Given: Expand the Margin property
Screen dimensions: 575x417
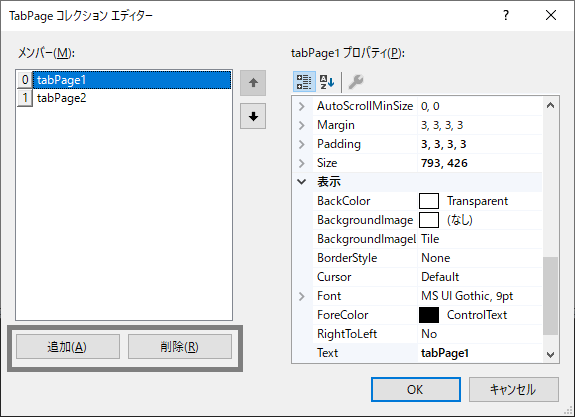Looking at the screenshot, I should (x=302, y=125).
